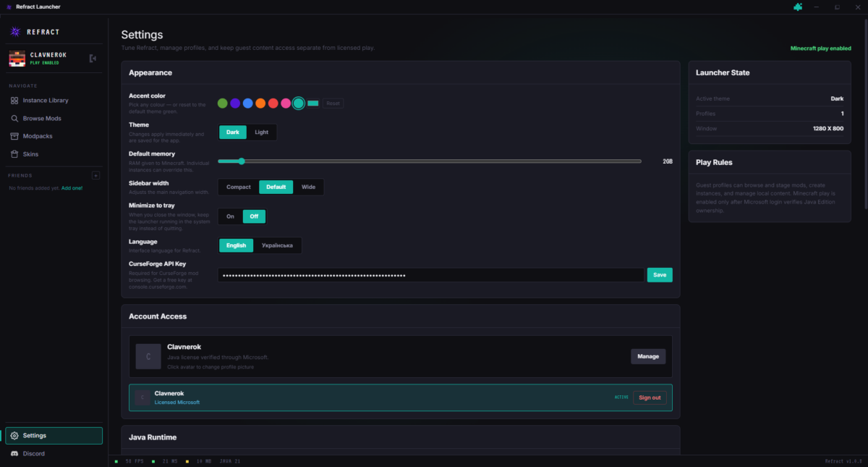Pick the purple accent color
Image resolution: width=868 pixels, height=467 pixels.
click(235, 104)
